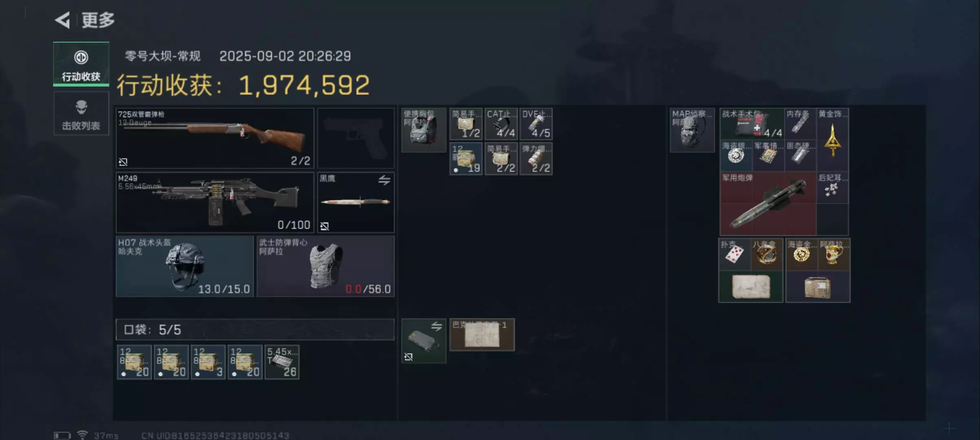Select the M249 machine gun slot

(215, 202)
